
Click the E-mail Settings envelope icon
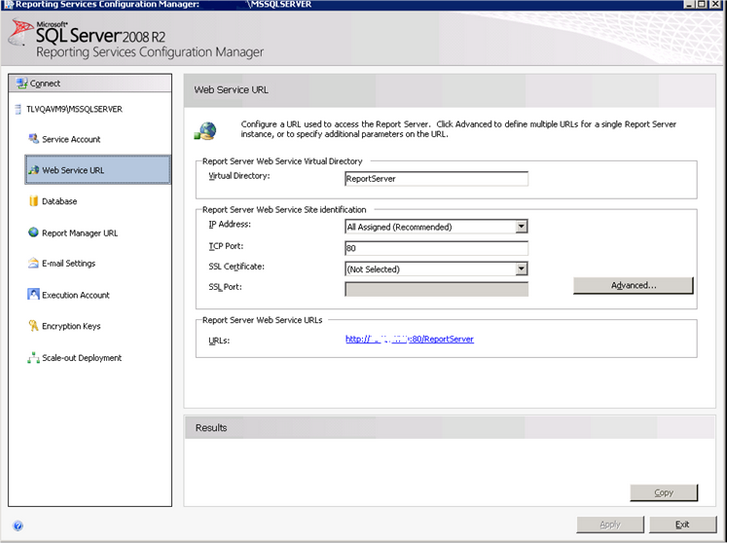[x=33, y=263]
